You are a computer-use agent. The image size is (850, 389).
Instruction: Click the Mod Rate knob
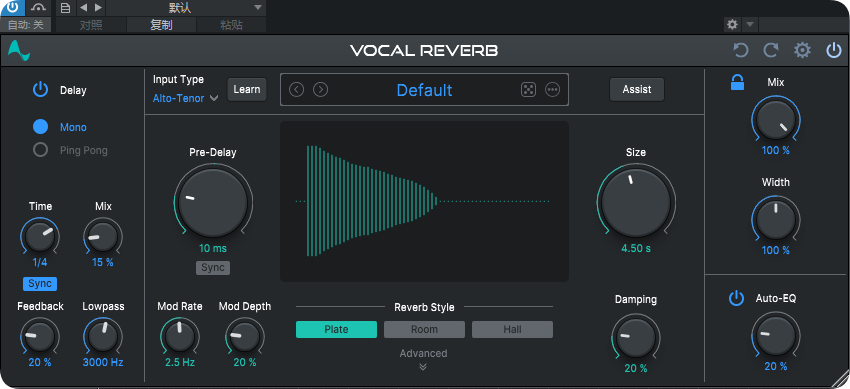click(179, 336)
